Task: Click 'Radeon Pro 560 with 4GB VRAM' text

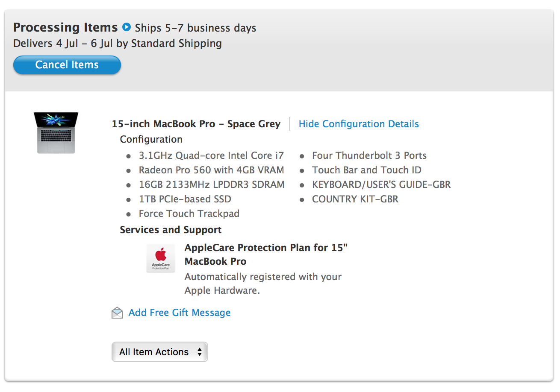Action: pyautogui.click(x=211, y=170)
